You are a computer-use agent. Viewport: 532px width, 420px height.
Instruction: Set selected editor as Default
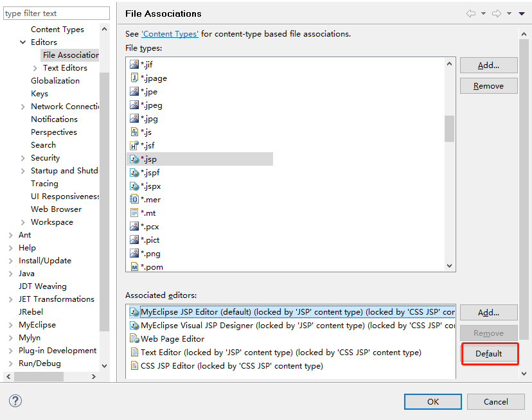tap(488, 353)
